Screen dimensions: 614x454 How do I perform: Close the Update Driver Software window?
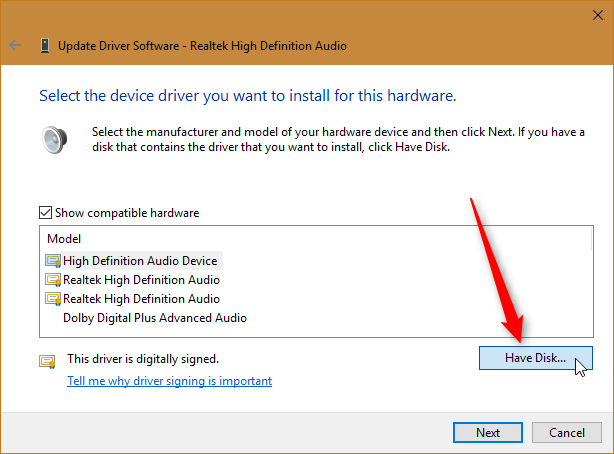598,15
